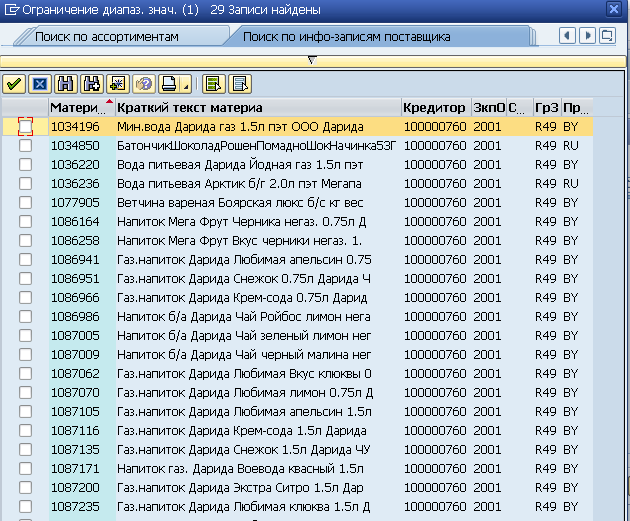Tick checkbox for material 1036220
Screen dimensions: 630x521
[25, 164]
